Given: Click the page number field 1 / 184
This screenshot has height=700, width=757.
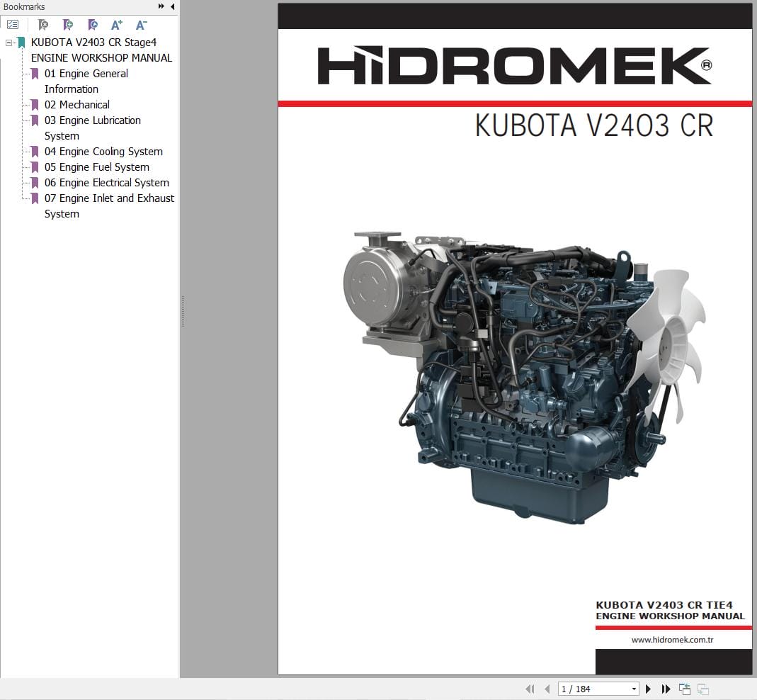Looking at the screenshot, I should tap(594, 689).
